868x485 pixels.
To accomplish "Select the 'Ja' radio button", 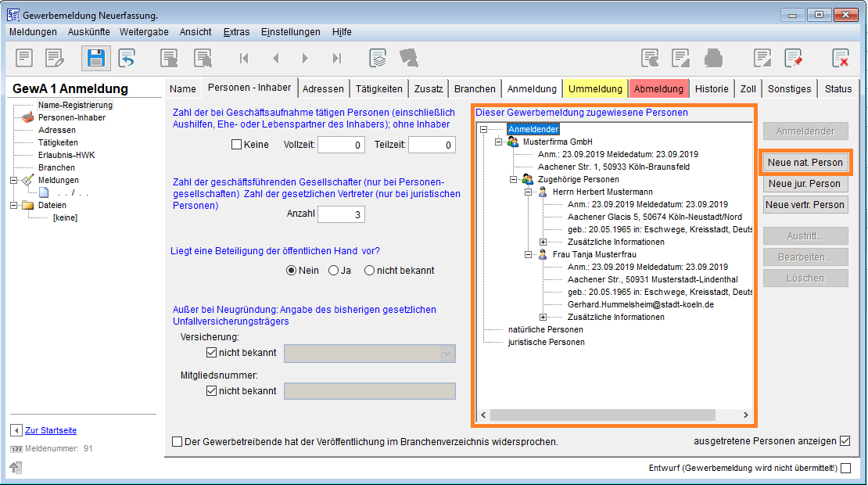I will click(334, 271).
